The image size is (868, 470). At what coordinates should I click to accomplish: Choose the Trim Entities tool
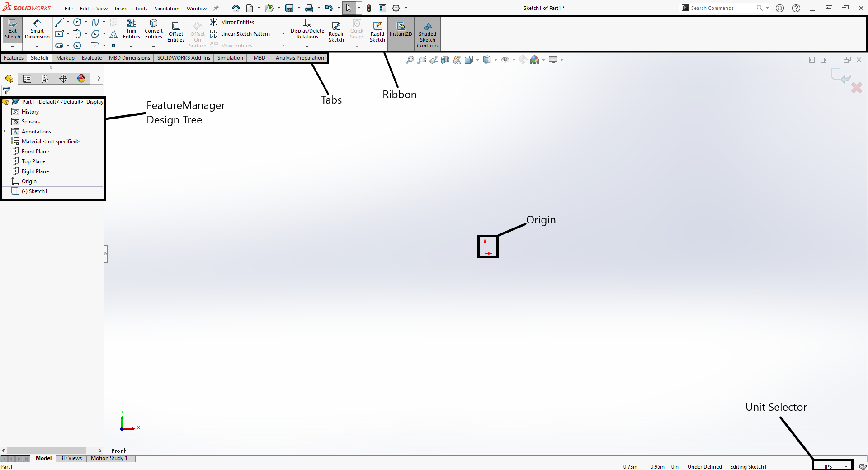click(x=131, y=30)
